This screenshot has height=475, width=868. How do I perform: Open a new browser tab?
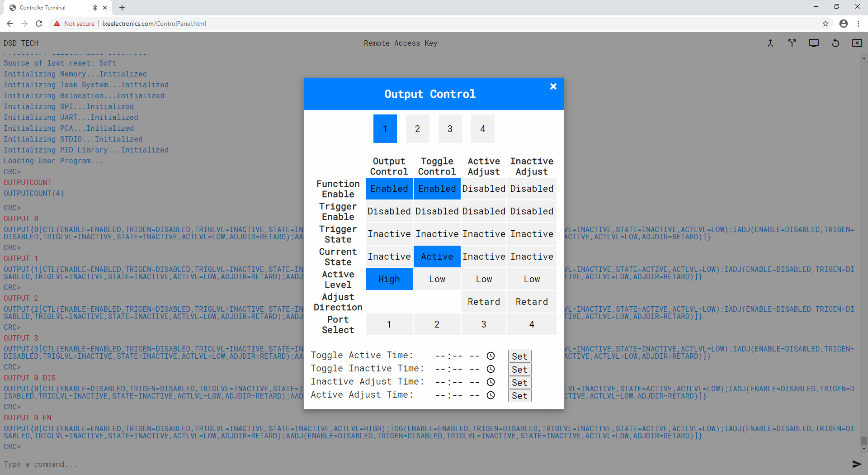coord(122,8)
